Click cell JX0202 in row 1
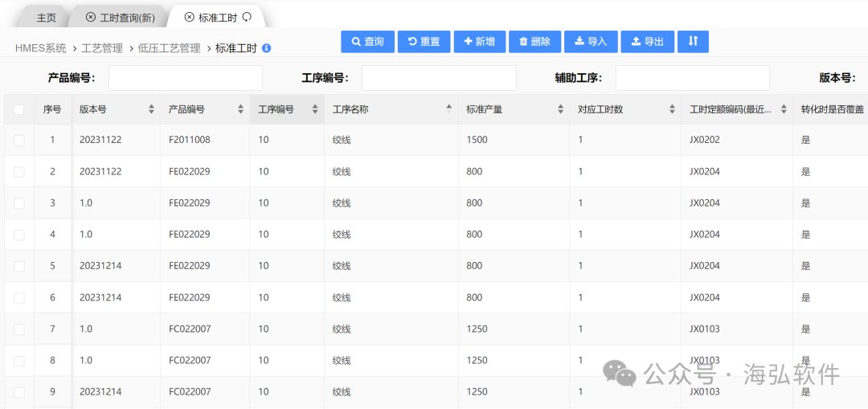 coord(705,140)
